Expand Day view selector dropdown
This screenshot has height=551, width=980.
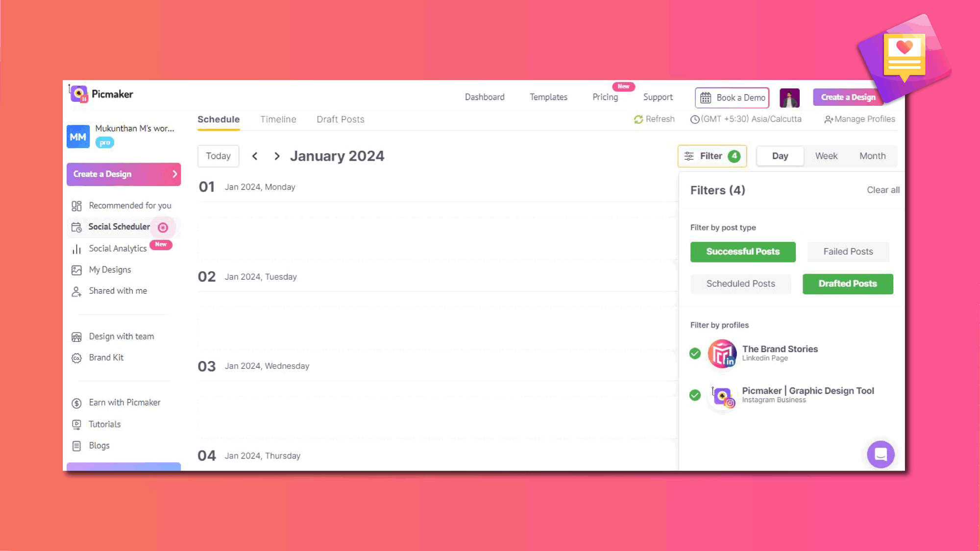pyautogui.click(x=780, y=155)
